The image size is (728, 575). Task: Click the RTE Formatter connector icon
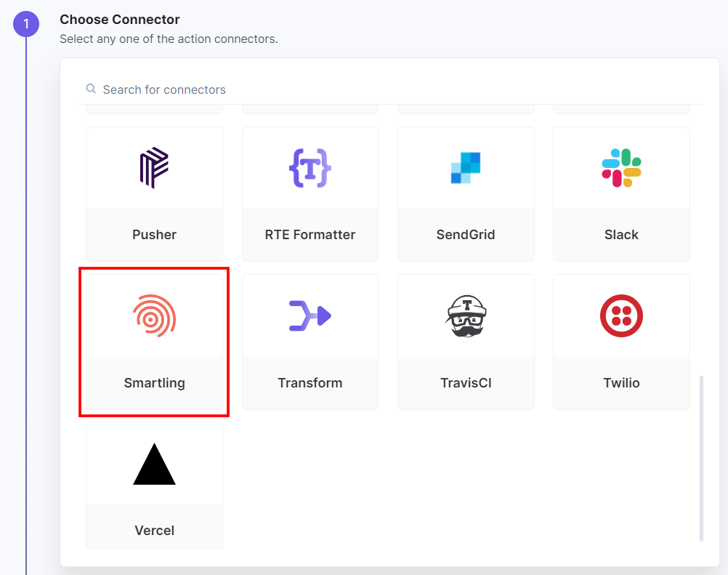pos(310,168)
